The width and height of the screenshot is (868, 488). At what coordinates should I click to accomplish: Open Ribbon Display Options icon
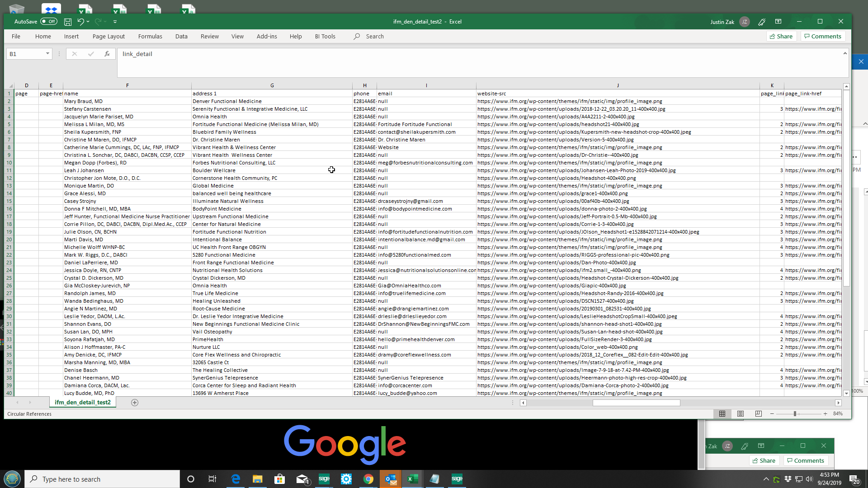point(778,22)
